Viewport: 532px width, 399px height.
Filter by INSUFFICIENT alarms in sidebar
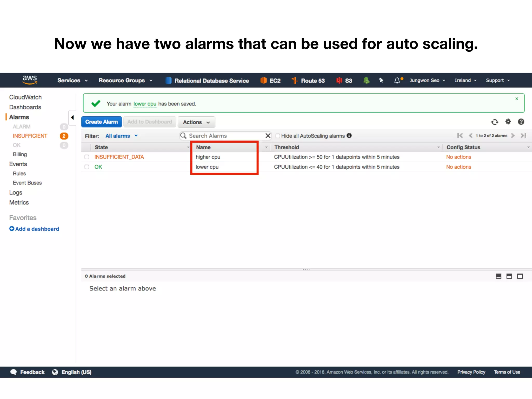[30, 136]
